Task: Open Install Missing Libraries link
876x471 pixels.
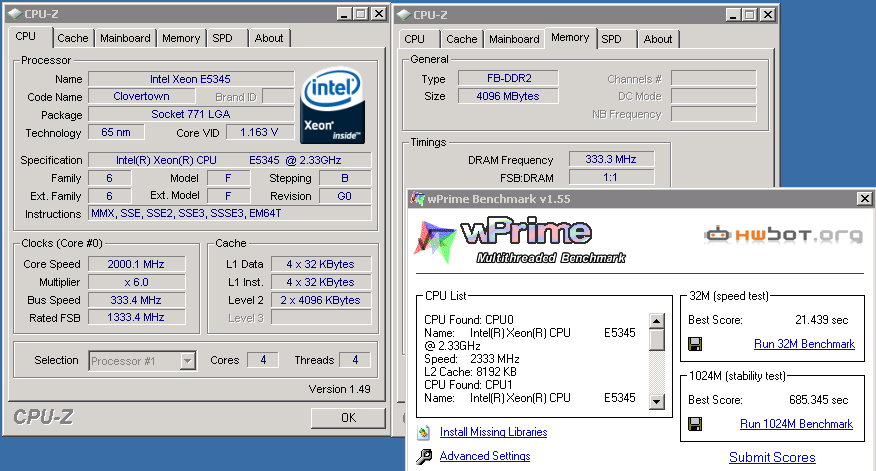Action: [x=493, y=432]
